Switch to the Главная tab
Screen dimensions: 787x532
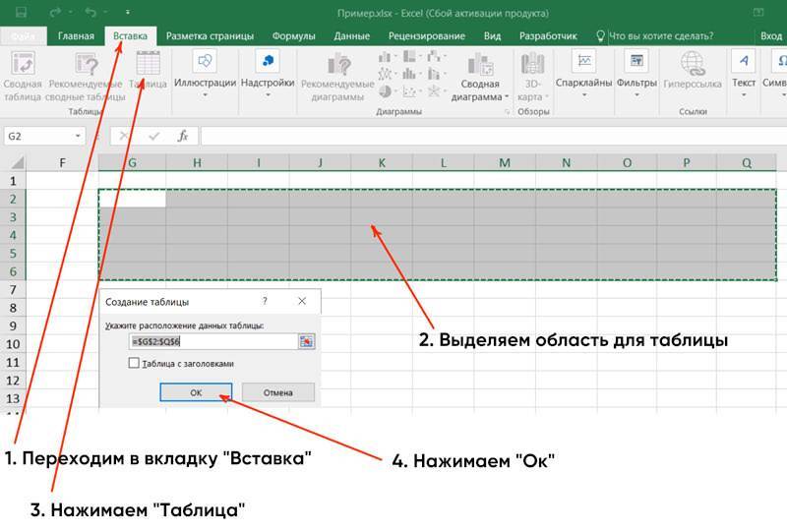[76, 36]
